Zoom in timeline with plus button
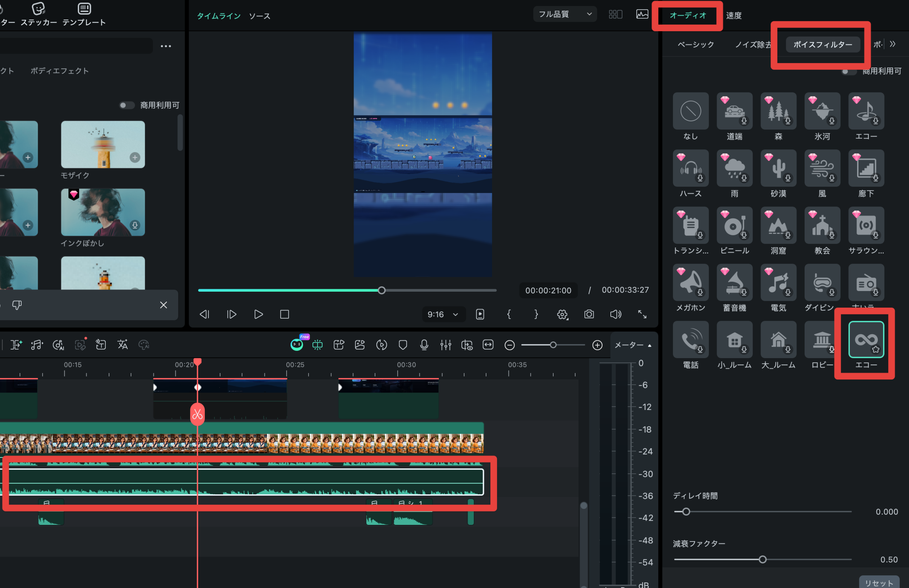 [597, 345]
